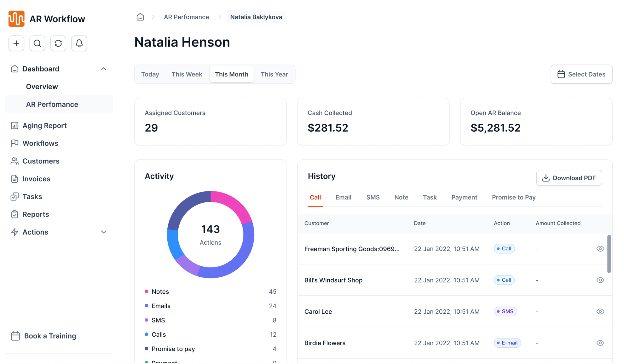This screenshot has width=624, height=364.
Task: Select the Today period tab
Action: pos(150,74)
